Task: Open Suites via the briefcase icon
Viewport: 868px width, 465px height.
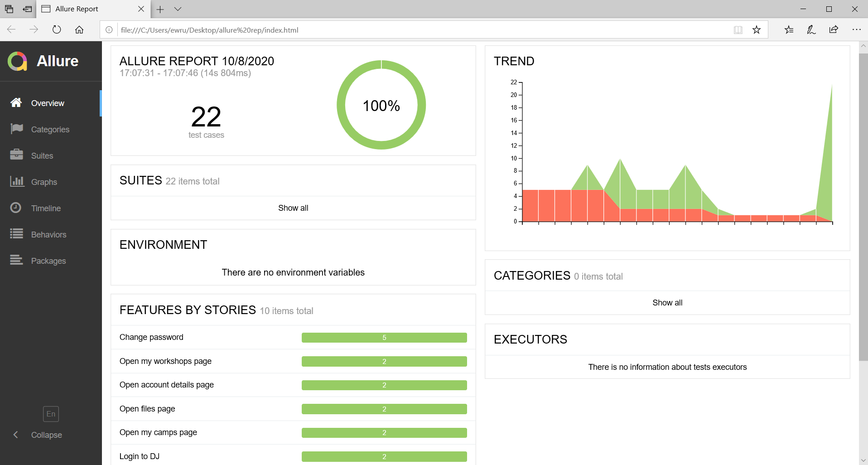Action: tap(17, 155)
